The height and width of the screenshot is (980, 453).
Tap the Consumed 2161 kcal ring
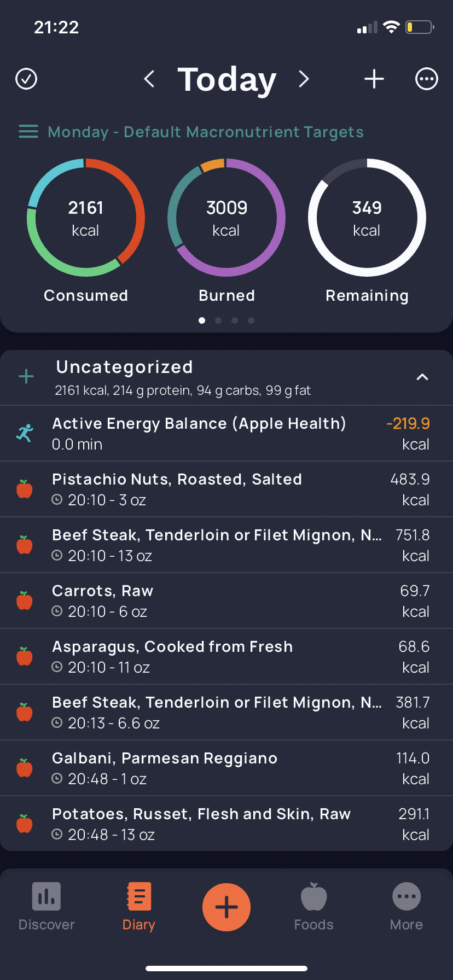click(x=86, y=218)
